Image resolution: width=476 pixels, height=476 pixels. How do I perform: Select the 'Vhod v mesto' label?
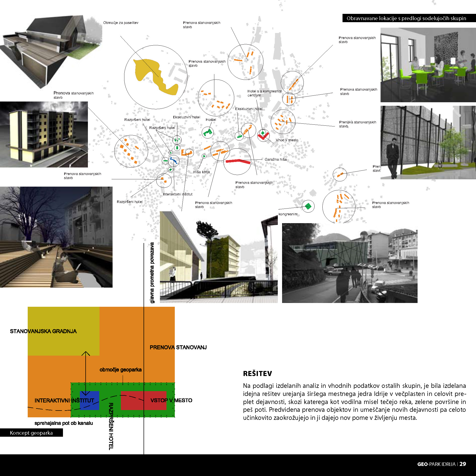tap(287, 140)
